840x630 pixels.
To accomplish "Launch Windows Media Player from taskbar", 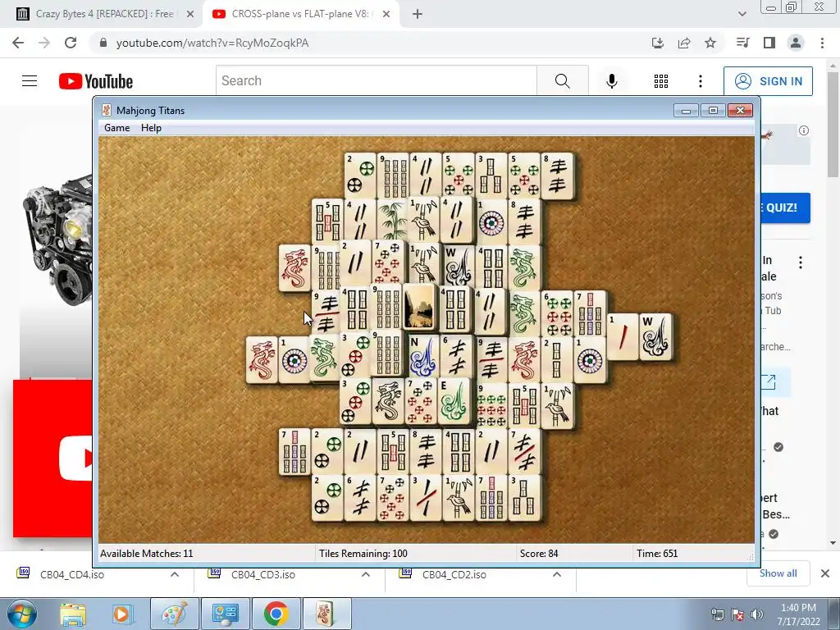I will (x=121, y=614).
